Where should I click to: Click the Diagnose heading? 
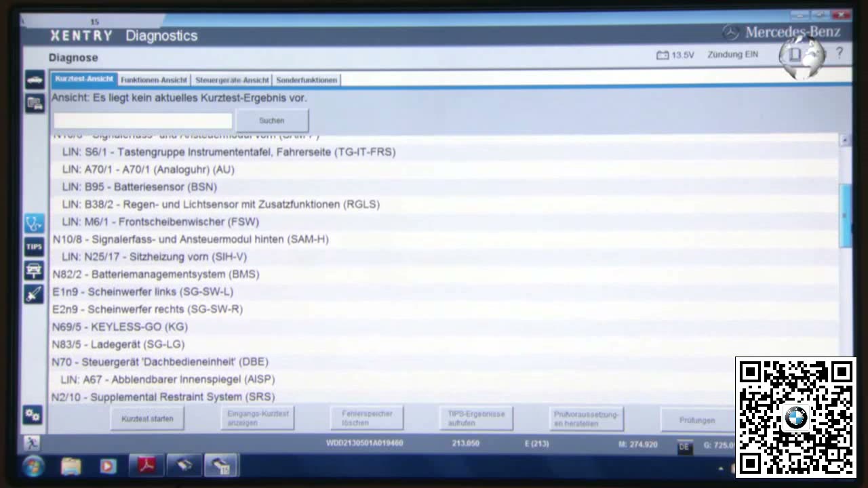pos(73,58)
